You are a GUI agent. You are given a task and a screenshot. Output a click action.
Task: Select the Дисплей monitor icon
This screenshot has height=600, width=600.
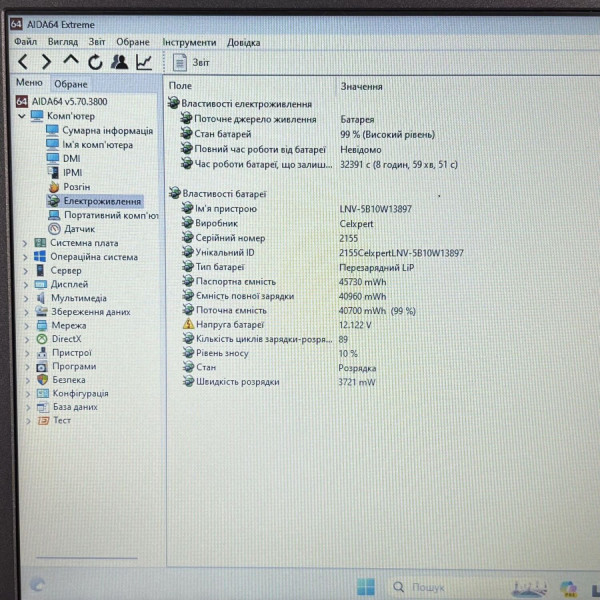pos(41,284)
